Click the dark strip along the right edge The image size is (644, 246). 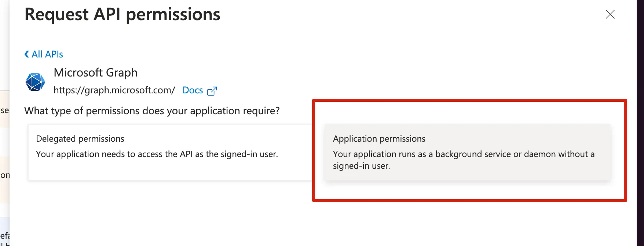tap(640, 123)
